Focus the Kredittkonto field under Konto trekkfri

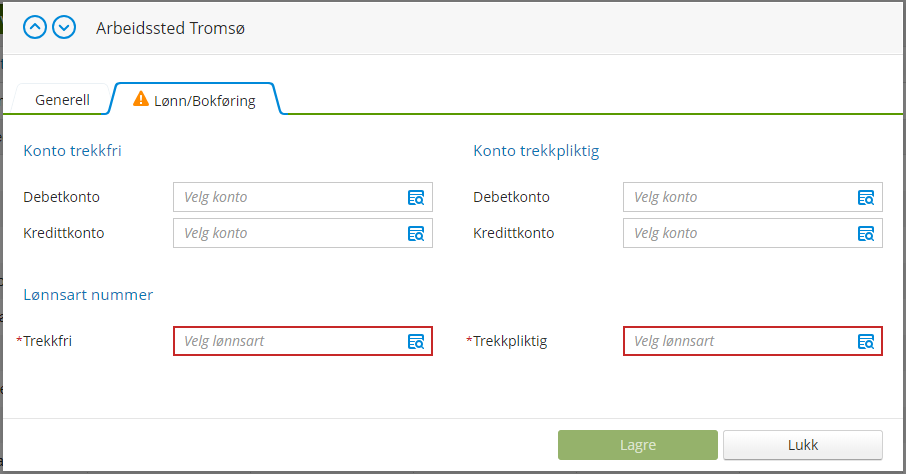(303, 233)
